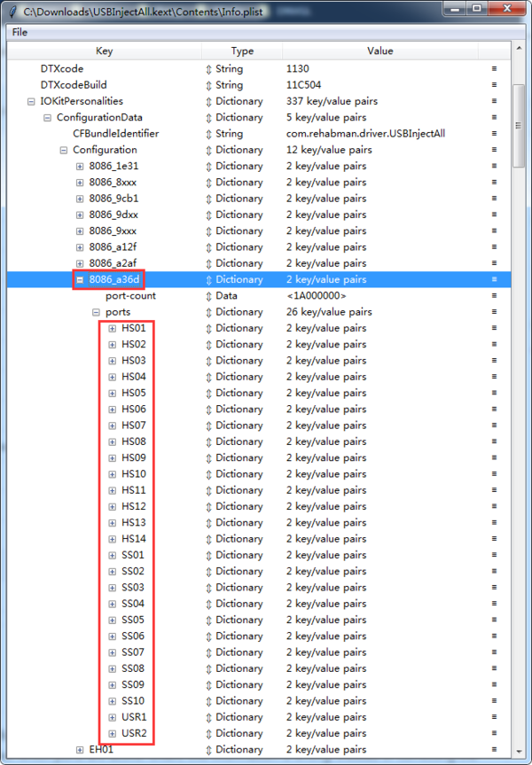The width and height of the screenshot is (532, 765).
Task: Click the type arrows for IOKitPersonalities row
Action: 209,101
